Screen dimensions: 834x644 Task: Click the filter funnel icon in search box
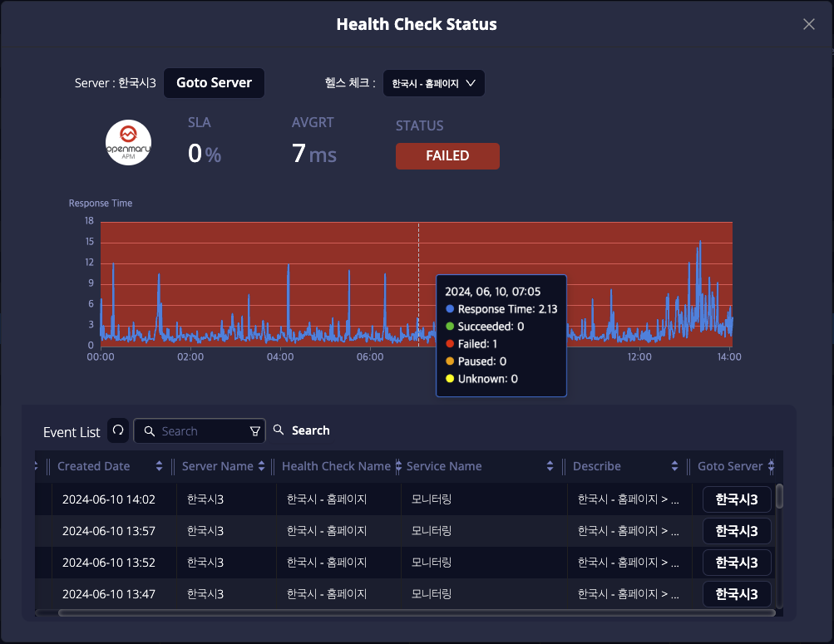click(x=255, y=431)
